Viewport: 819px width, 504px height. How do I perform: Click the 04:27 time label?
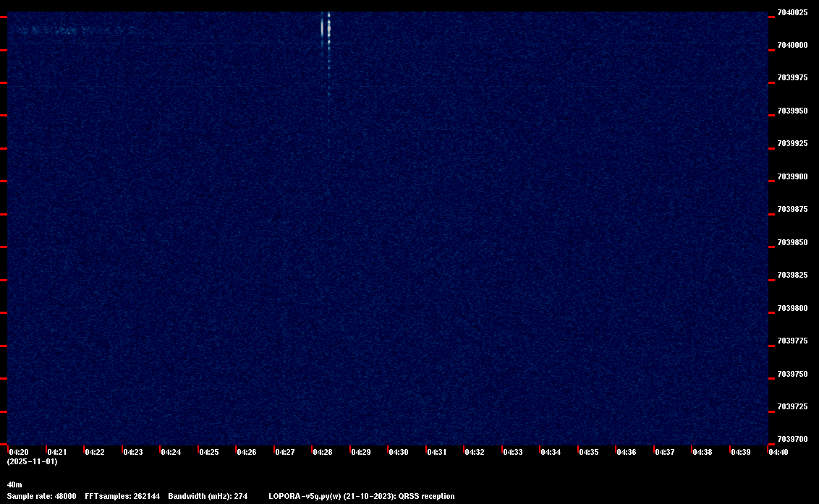[x=284, y=452]
